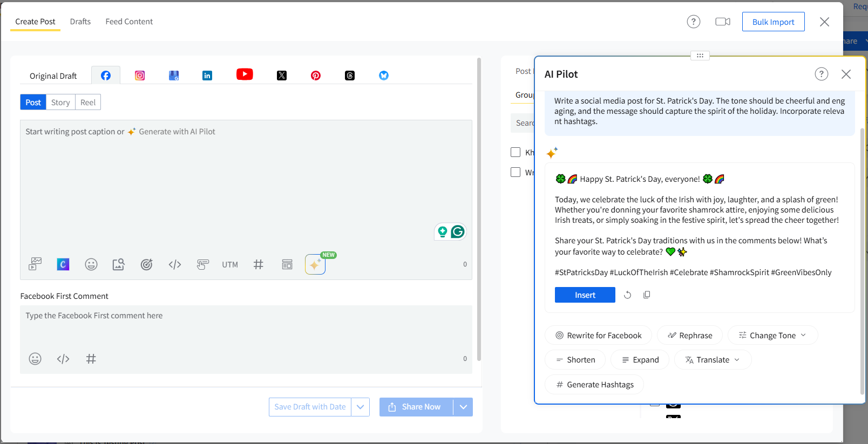Viewport: 868px width, 444px height.
Task: Switch to the Drafts tab
Action: coord(80,22)
